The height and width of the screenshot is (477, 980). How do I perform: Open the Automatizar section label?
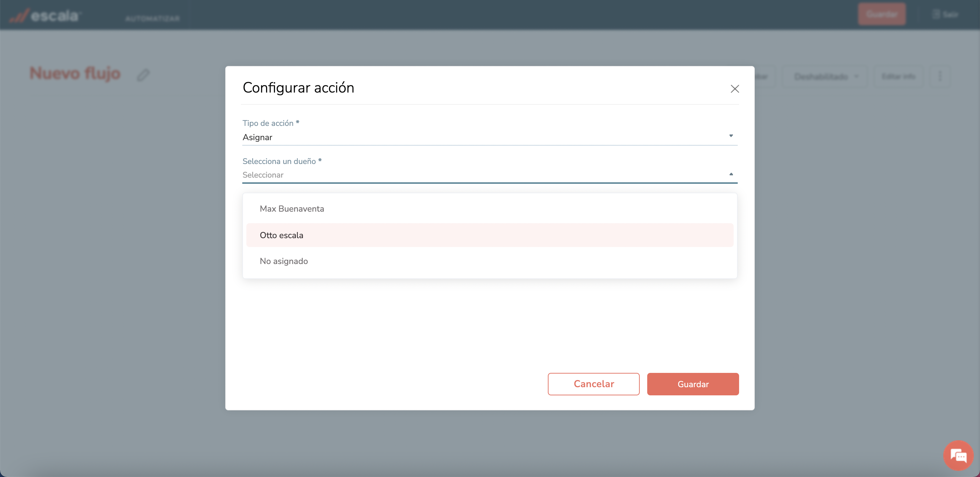pyautogui.click(x=152, y=19)
